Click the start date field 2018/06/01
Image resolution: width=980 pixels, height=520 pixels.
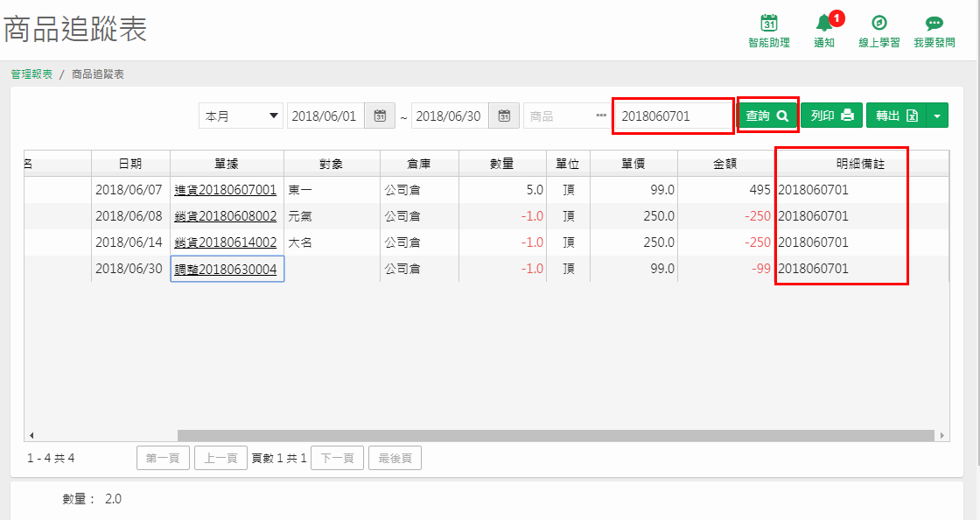coord(325,116)
